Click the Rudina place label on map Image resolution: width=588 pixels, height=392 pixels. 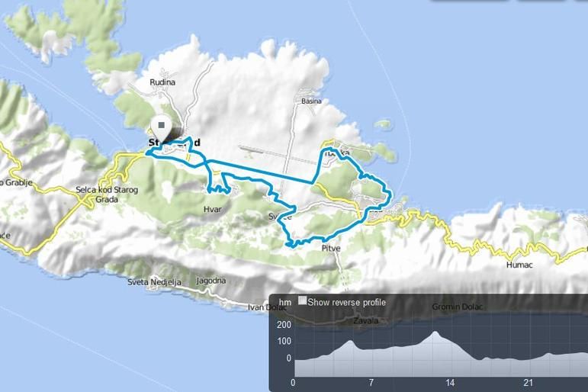162,82
